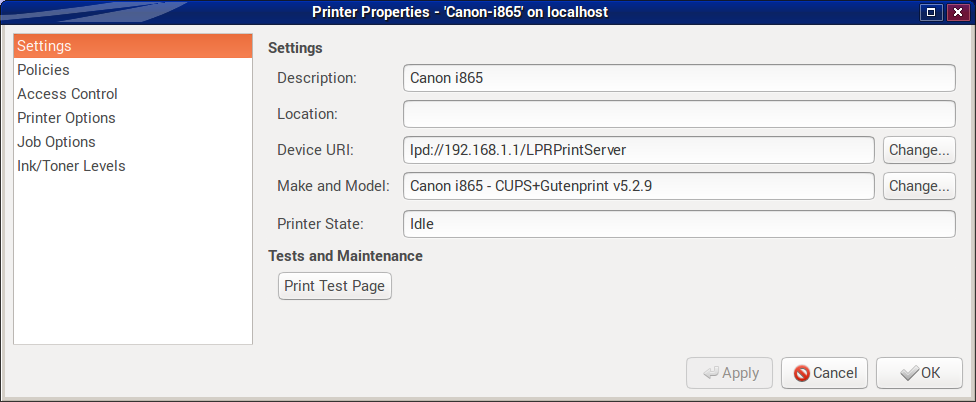Click the Printer State field showing Idle
Screen dimensions: 976x402
pyautogui.click(x=679, y=224)
